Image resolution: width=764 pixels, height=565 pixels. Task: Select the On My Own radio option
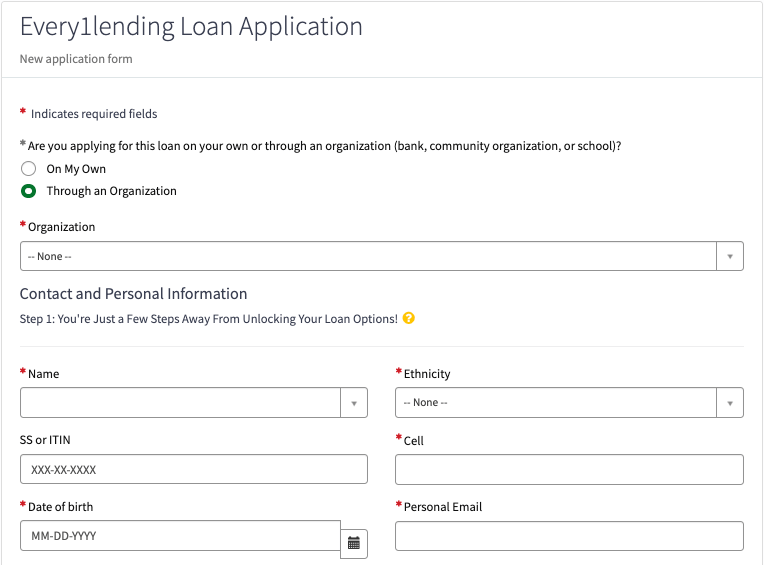(x=29, y=169)
